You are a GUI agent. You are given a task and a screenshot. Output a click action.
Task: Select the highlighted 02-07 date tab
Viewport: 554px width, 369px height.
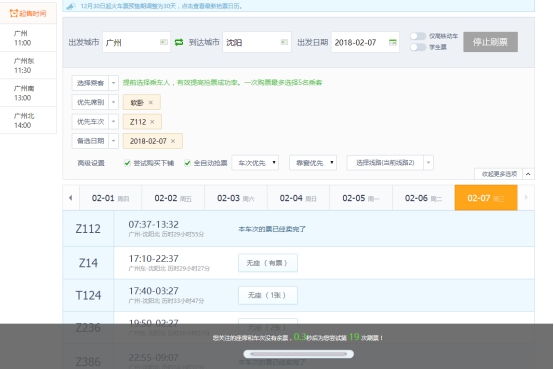486,198
